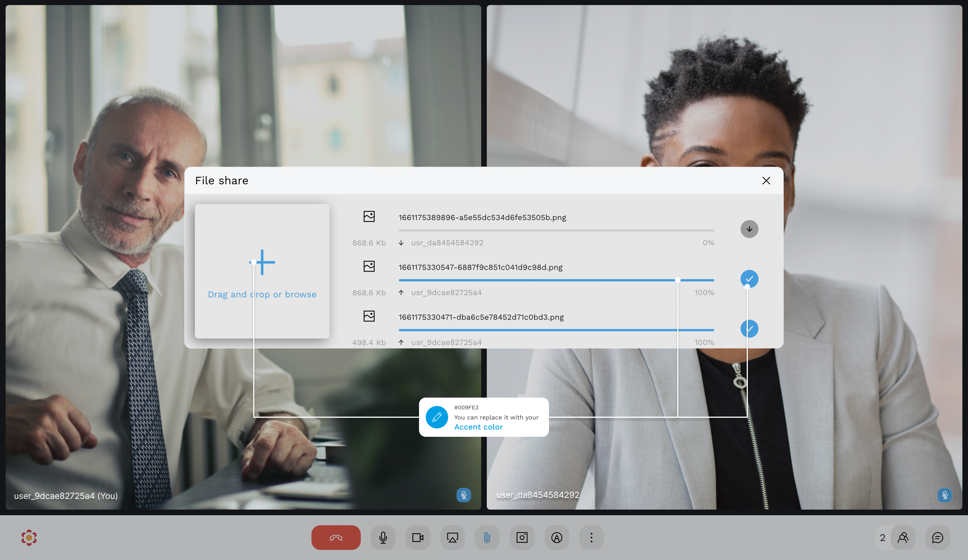Click the image icon of the 1661175389896 file
The height and width of the screenshot is (560, 968).
click(369, 217)
